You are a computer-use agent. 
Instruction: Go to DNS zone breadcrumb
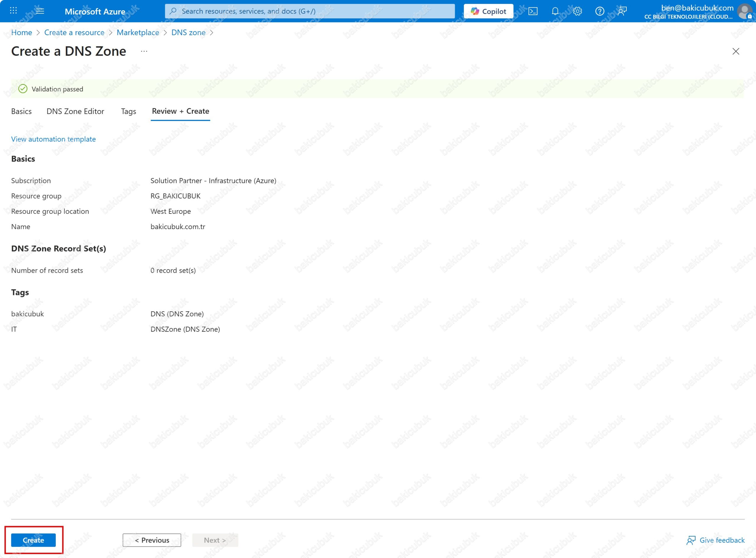(x=188, y=32)
